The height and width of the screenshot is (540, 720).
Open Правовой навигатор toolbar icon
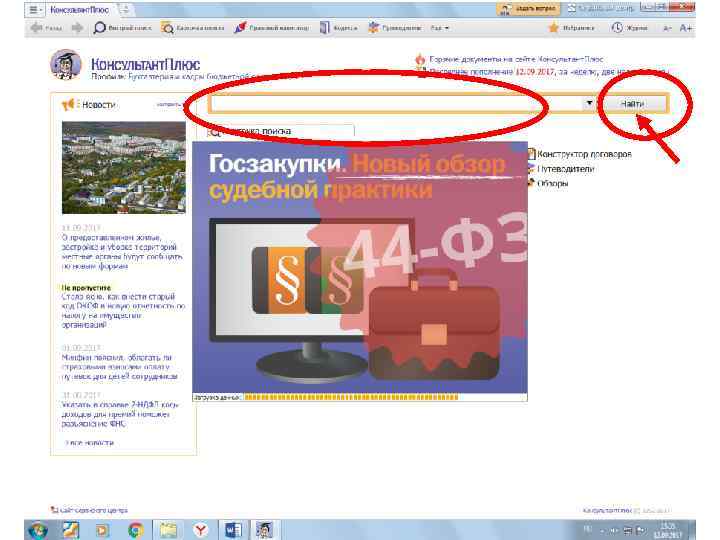click(240, 28)
